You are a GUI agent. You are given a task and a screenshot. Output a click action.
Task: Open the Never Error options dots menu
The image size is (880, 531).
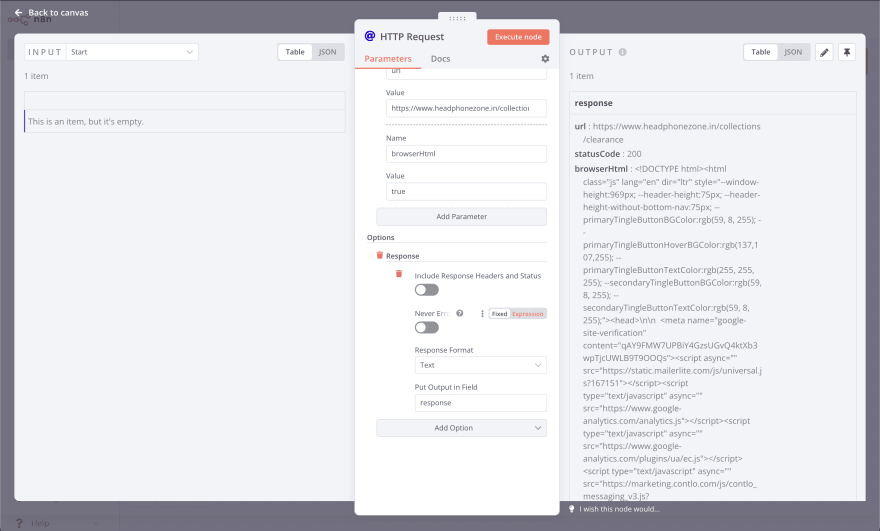point(482,314)
